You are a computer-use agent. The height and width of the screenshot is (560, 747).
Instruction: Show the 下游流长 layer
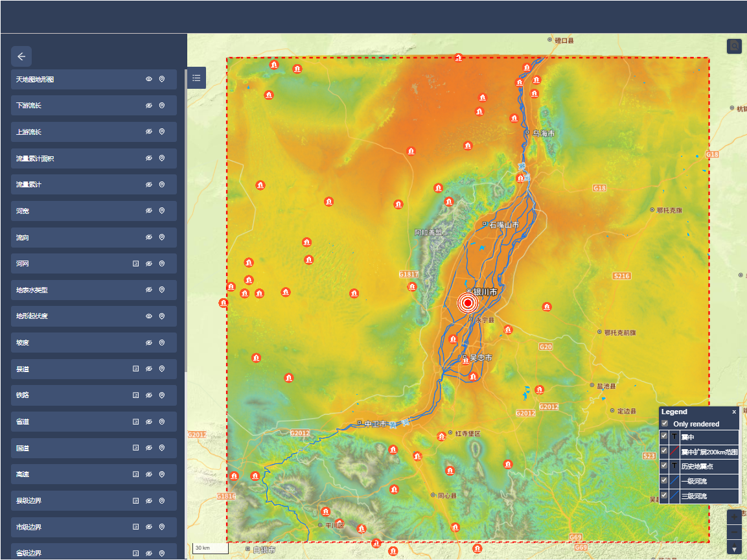pyautogui.click(x=148, y=106)
